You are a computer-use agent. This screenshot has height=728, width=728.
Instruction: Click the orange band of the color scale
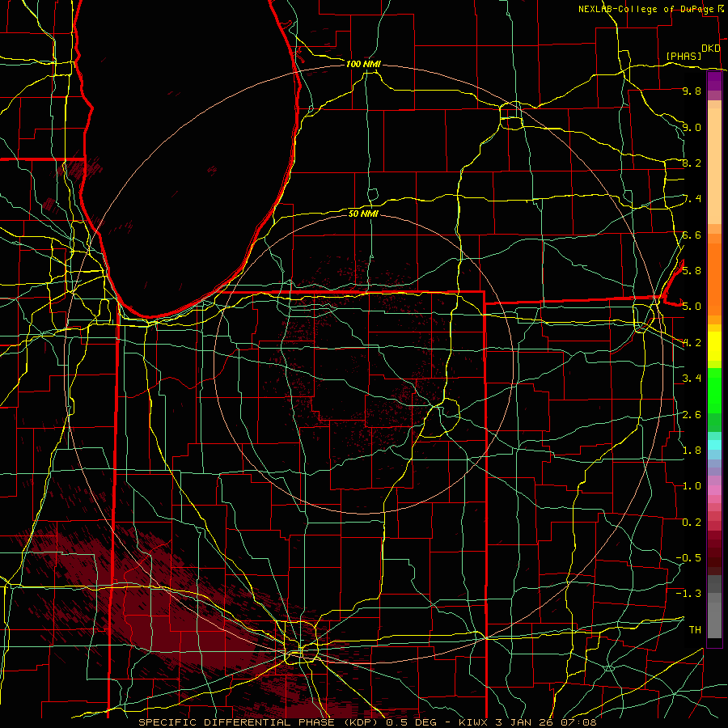(714, 279)
